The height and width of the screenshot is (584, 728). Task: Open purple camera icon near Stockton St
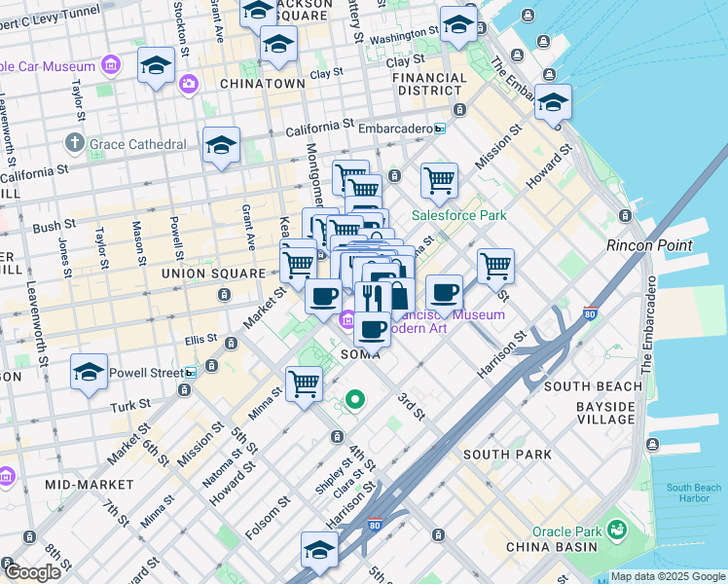click(x=189, y=84)
